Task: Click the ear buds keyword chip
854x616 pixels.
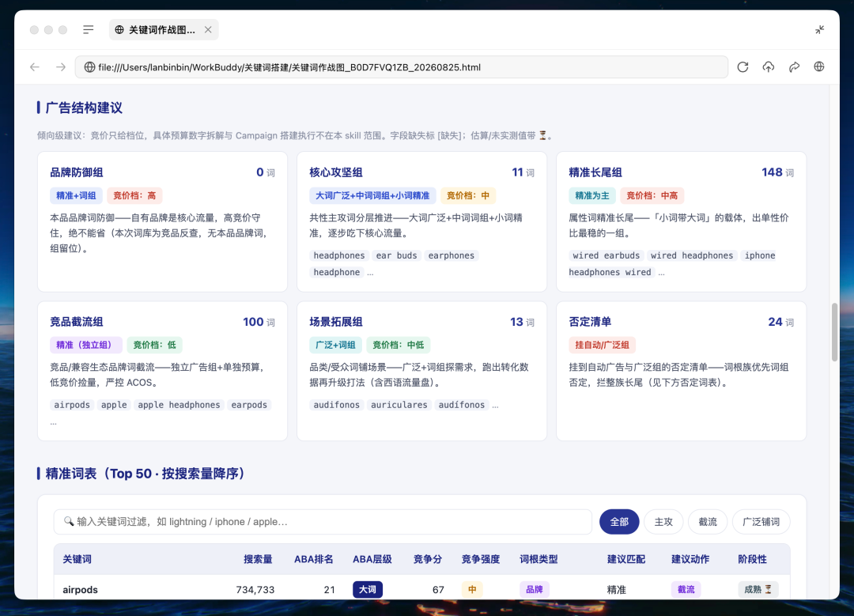Action: 396,255
